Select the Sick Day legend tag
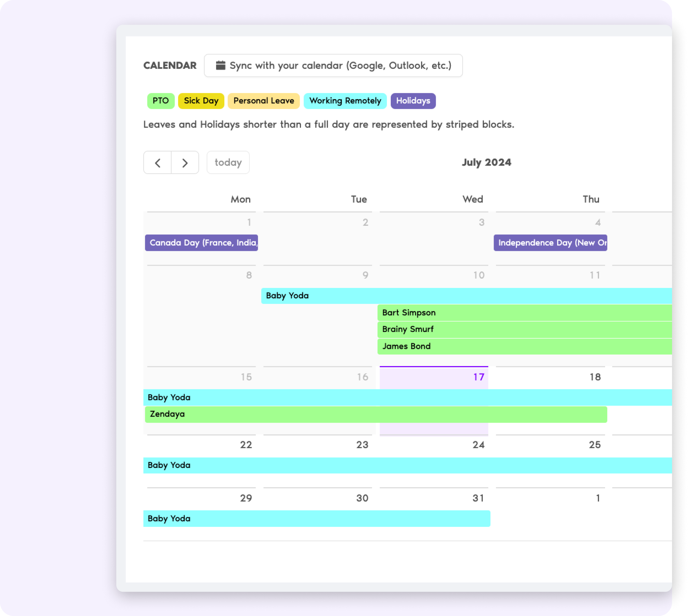 pos(200,100)
